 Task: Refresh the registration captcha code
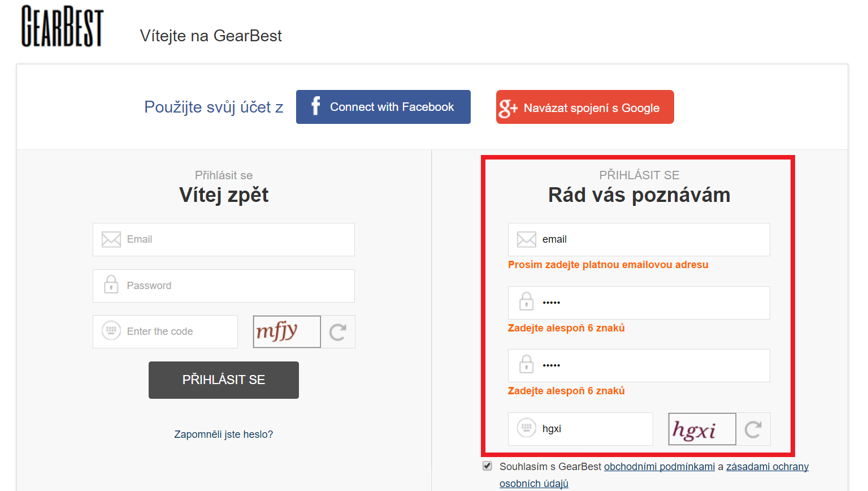tap(753, 429)
